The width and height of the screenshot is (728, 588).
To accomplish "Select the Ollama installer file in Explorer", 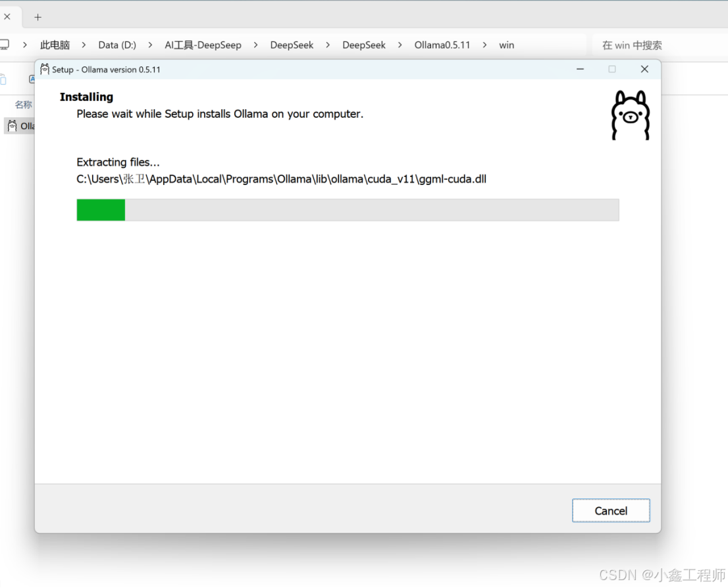I will [20, 126].
